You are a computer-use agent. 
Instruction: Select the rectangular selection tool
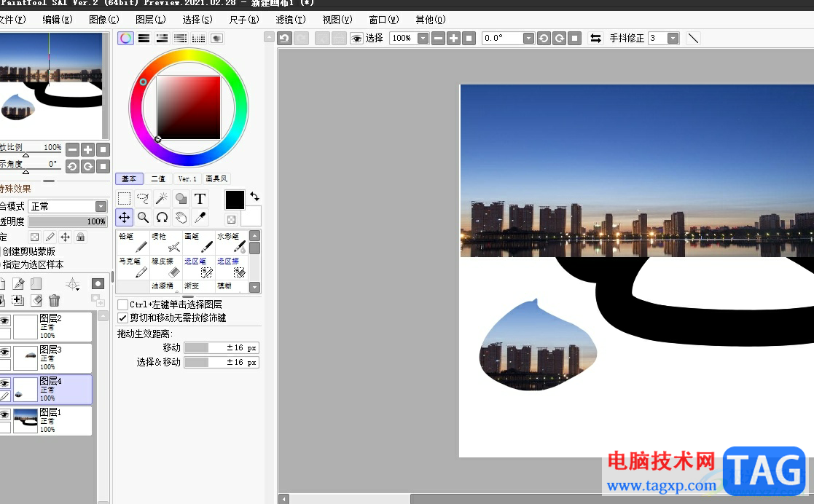pos(124,199)
